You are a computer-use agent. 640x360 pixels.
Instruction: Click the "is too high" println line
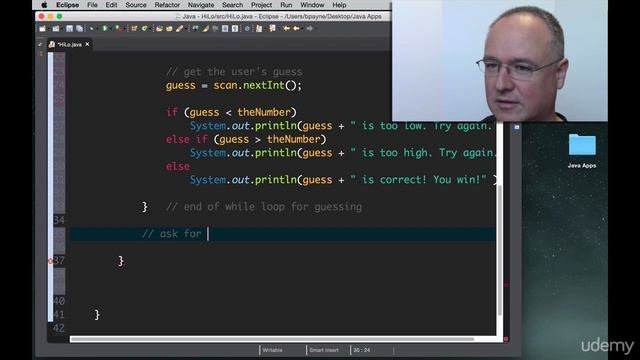(343, 153)
